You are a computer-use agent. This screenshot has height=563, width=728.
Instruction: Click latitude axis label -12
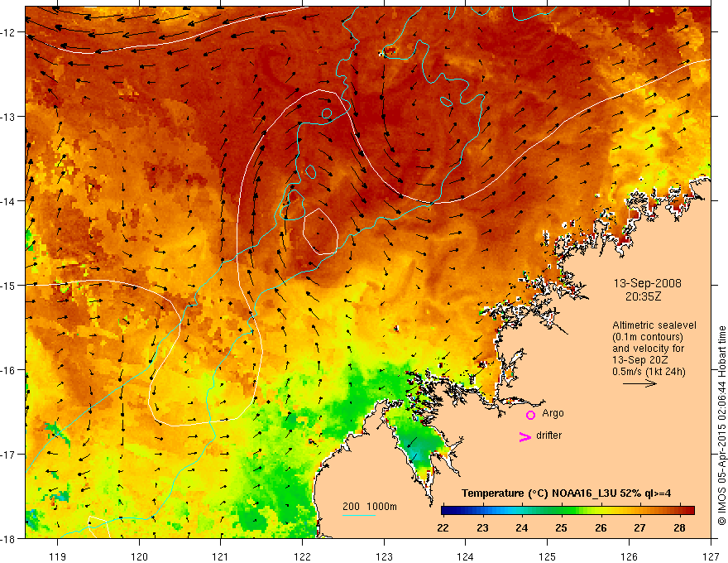[9, 32]
